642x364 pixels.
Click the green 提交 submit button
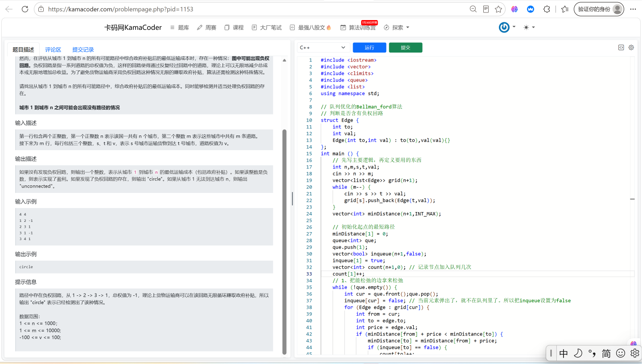(x=405, y=48)
